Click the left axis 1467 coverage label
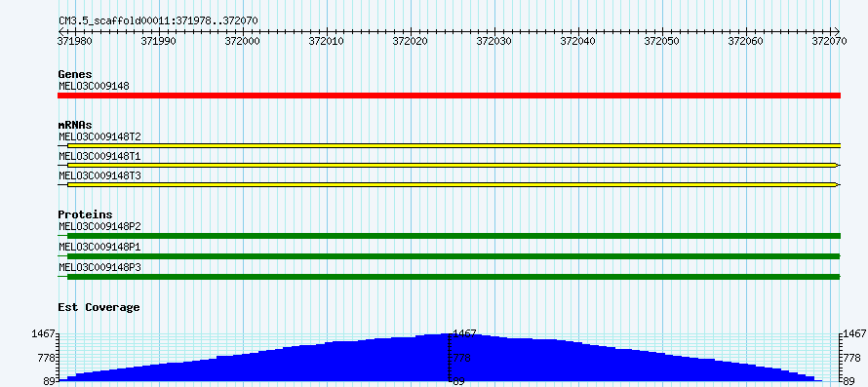868x387 pixels. 43,333
